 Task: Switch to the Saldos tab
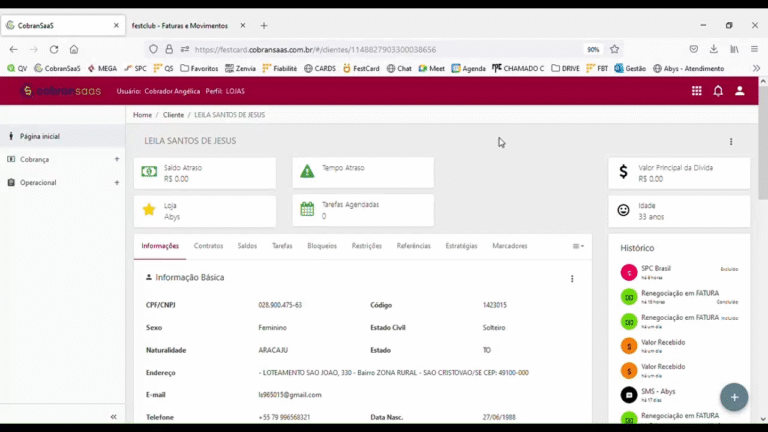pos(247,246)
